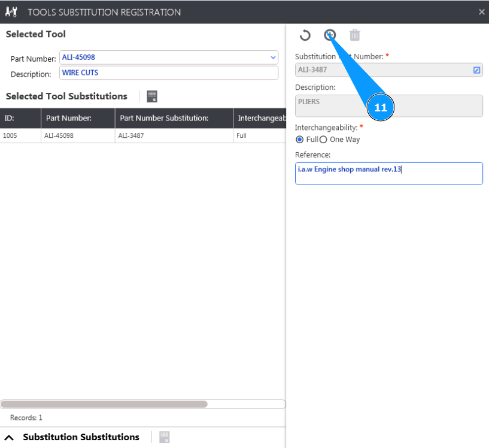Click the Substitution Part Number lookup icon
Image resolution: width=489 pixels, height=448 pixels.
point(476,70)
